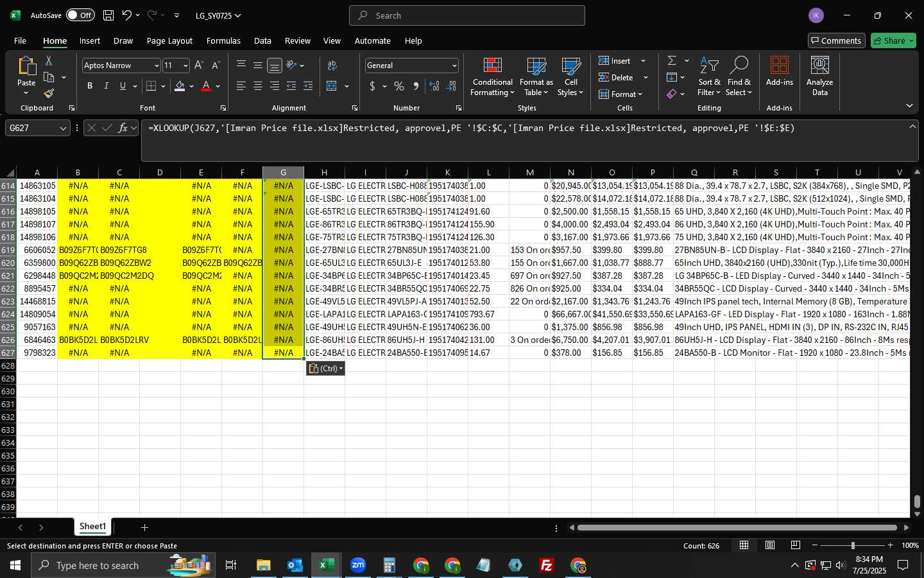Select the Sheet1 tab

tap(92, 527)
